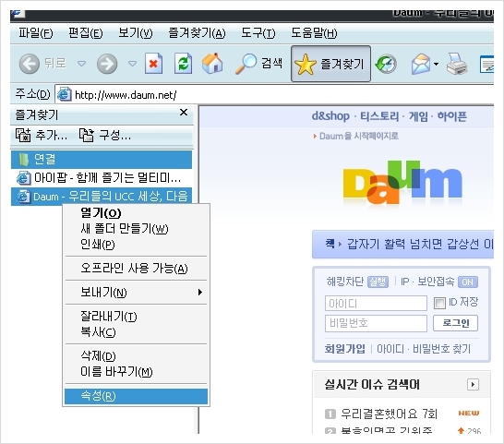Open the Mail dropdown arrow
This screenshot has width=504, height=444.
[437, 64]
